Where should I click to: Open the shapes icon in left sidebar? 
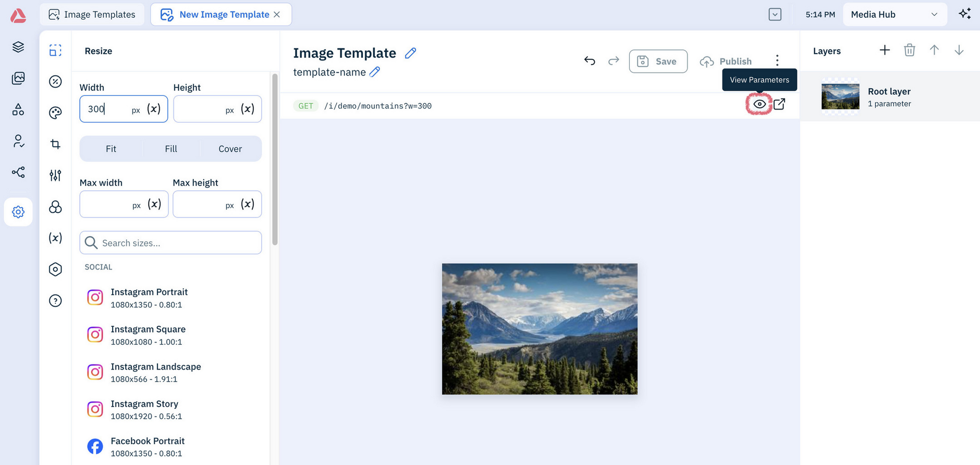[18, 109]
